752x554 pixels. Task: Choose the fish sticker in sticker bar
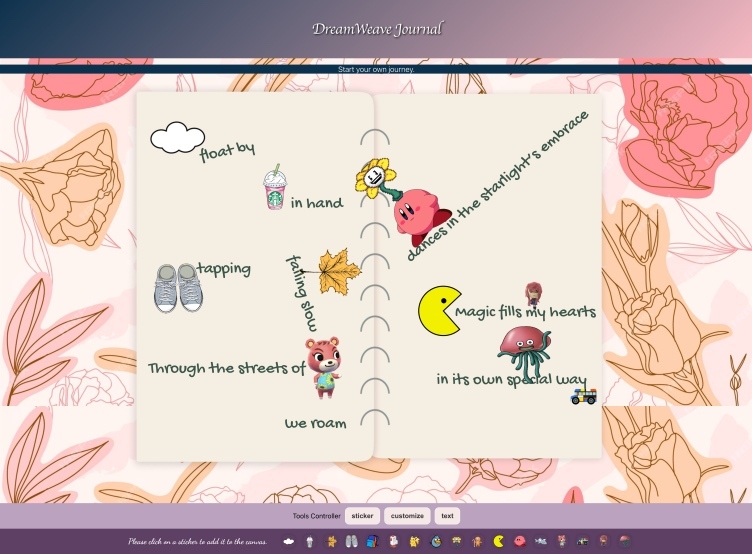(540, 542)
